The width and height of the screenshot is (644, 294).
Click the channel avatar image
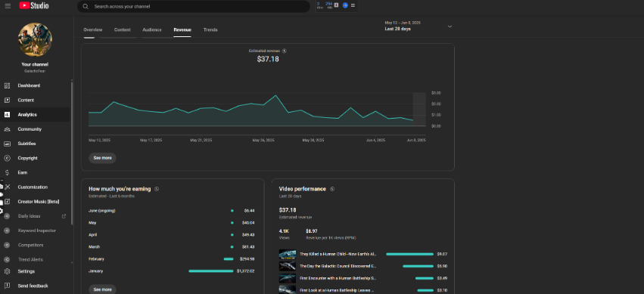(35, 40)
